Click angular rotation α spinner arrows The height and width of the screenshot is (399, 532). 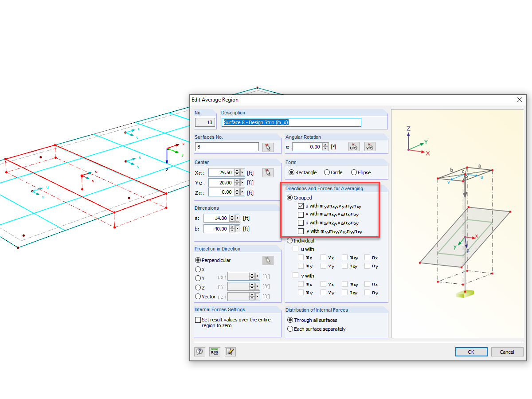(326, 147)
